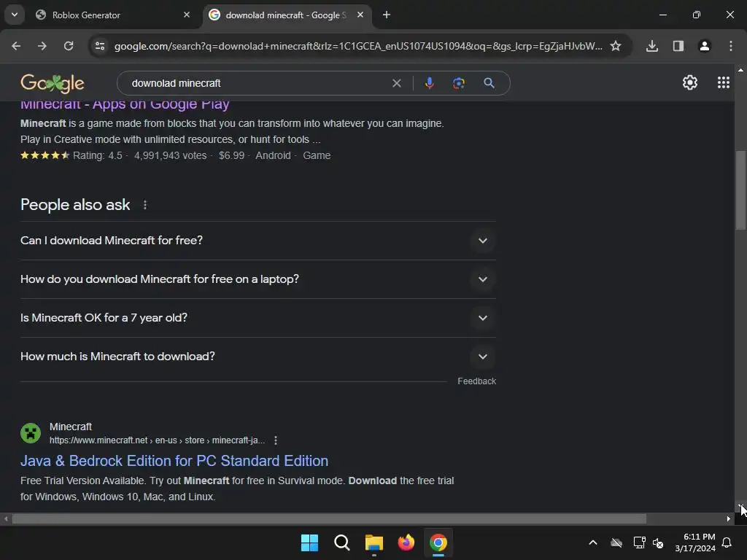
Task: Launch Firefox from the taskbar
Action: tap(406, 542)
